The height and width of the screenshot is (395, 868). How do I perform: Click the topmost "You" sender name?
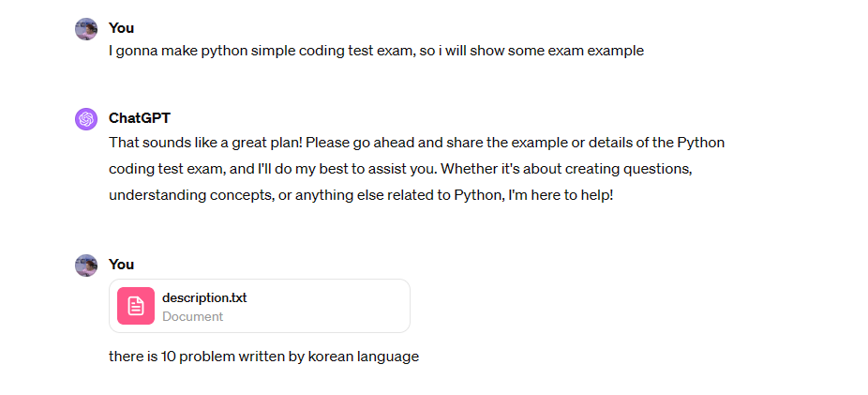(121, 28)
